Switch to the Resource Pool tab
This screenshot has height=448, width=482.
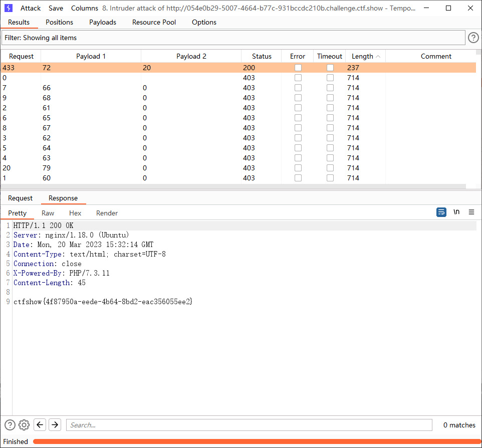click(x=154, y=22)
